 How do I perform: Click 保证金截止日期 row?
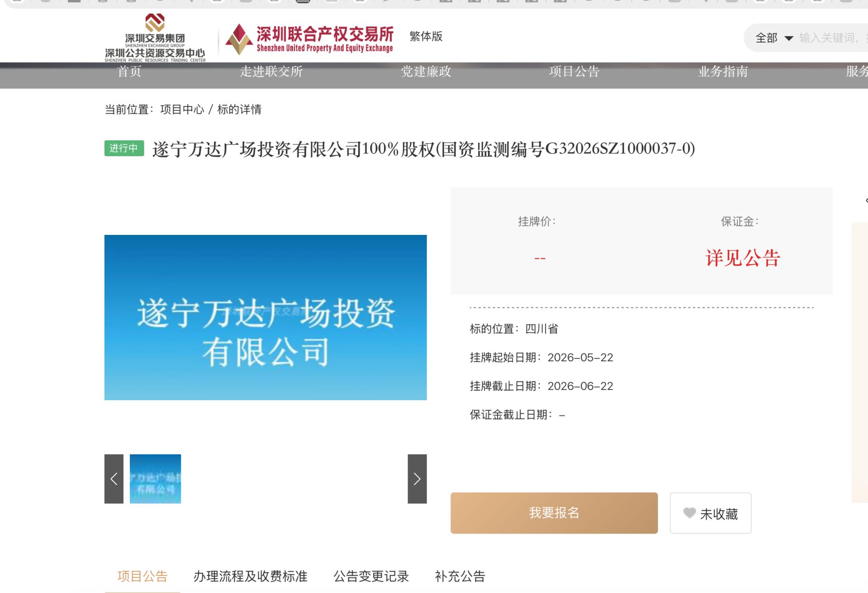[x=517, y=415]
